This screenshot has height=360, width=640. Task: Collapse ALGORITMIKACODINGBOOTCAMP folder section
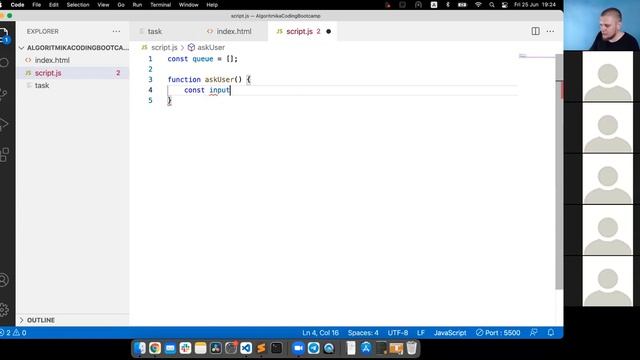[74, 48]
